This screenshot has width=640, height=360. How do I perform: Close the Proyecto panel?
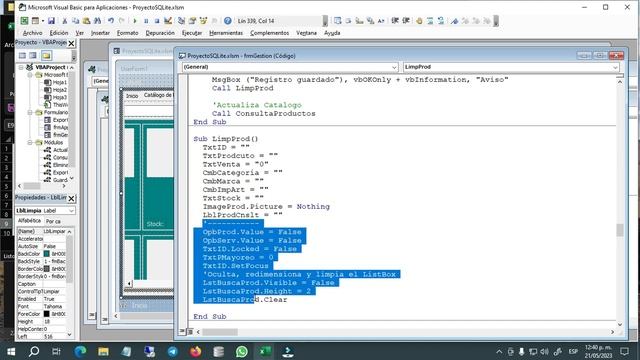71,43
